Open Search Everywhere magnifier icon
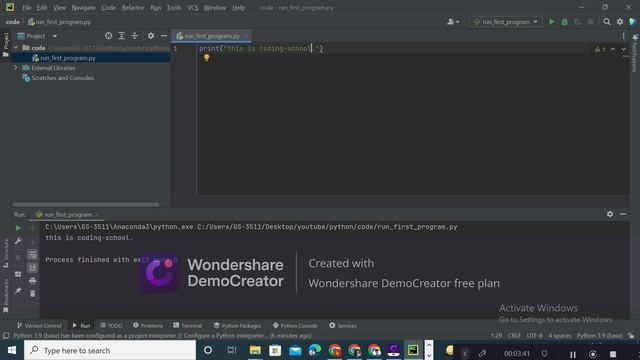 pos(607,22)
